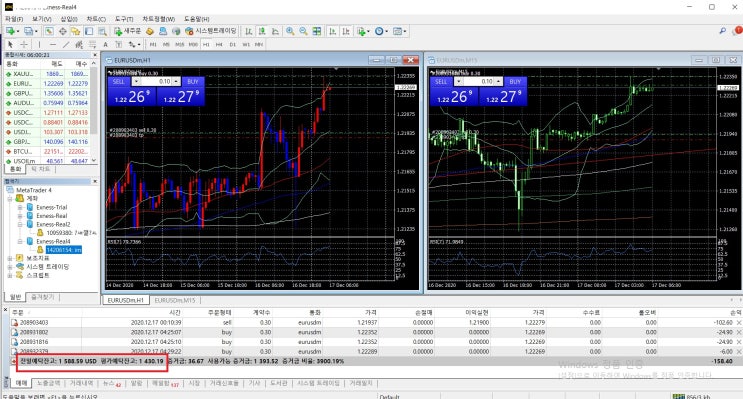Image resolution: width=743 pixels, height=399 pixels.
Task: Expand the 스크립트 navigator node
Action: point(9,275)
